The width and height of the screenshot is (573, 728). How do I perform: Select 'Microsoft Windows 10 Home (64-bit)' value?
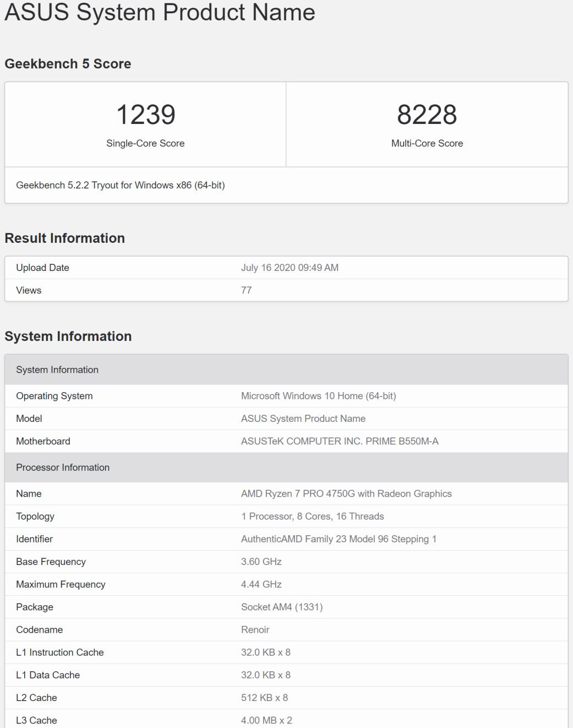coord(319,396)
